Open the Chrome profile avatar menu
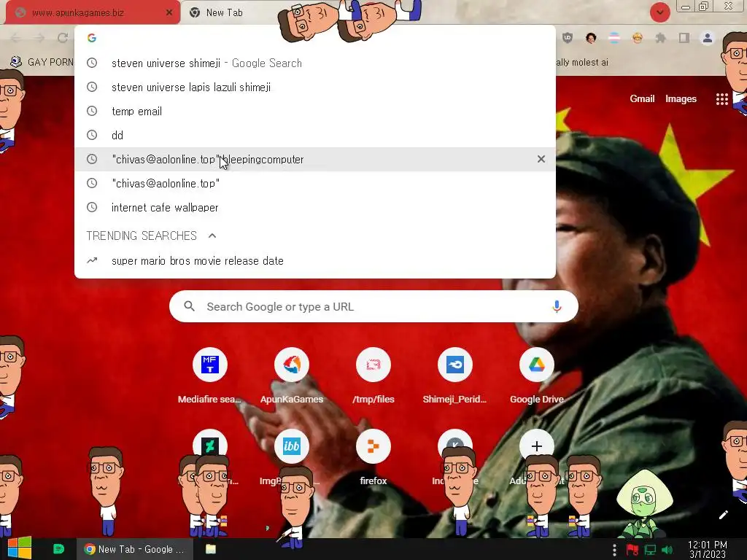Image resolution: width=747 pixels, height=560 pixels. 708,38
